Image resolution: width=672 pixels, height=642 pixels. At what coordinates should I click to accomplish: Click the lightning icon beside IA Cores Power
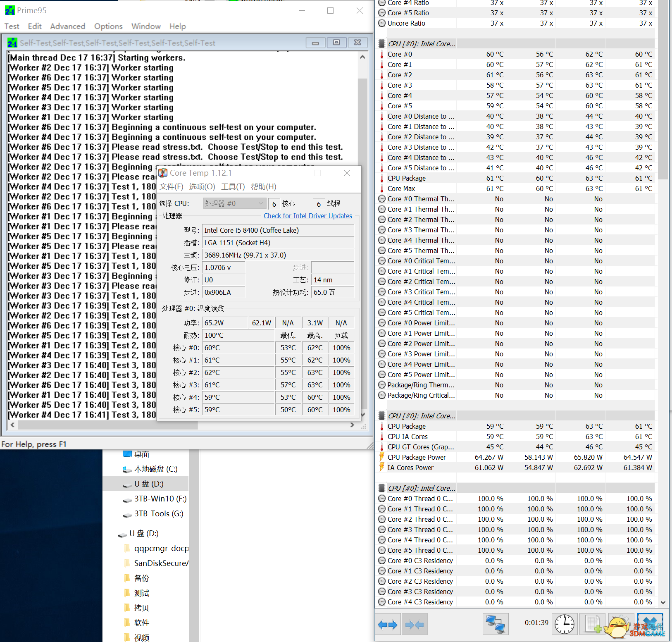[382, 467]
